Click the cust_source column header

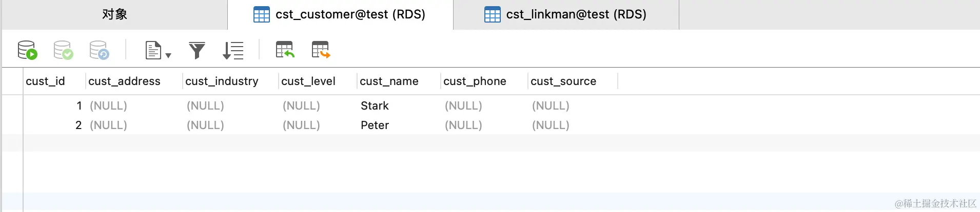coord(563,81)
